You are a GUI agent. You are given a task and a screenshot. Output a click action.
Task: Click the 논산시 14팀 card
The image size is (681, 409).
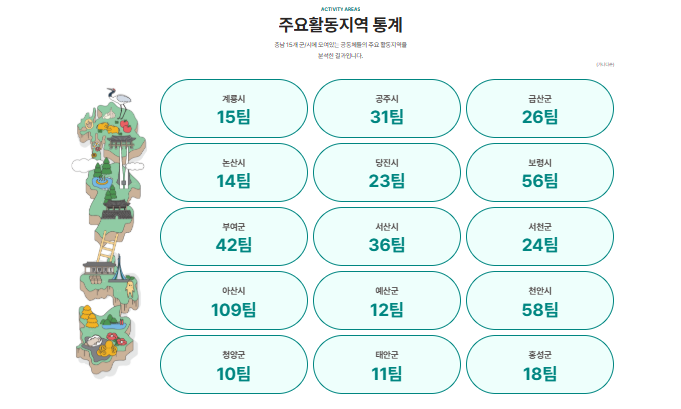[x=234, y=173]
